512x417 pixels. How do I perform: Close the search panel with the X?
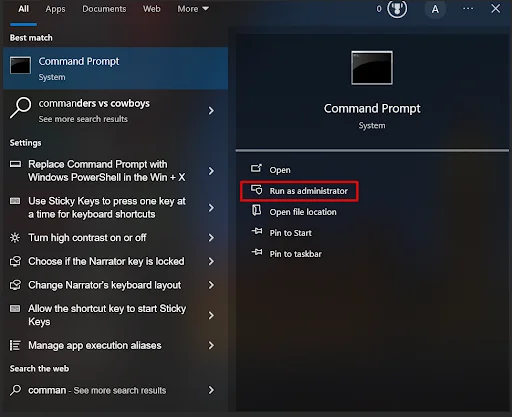[495, 9]
